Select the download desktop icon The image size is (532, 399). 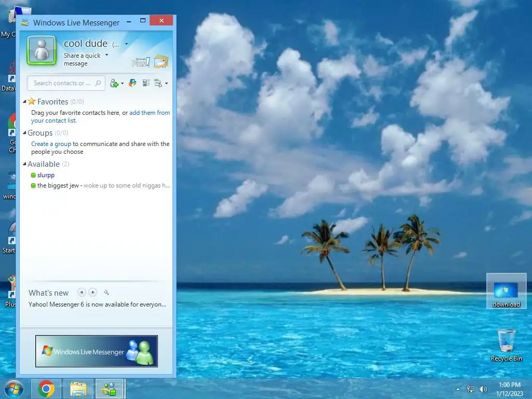[x=506, y=291]
